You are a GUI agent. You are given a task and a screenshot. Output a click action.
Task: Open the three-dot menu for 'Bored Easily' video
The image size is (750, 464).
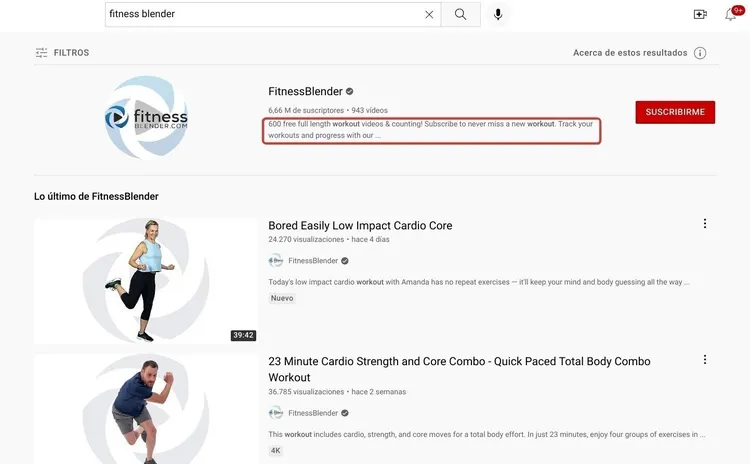(705, 223)
